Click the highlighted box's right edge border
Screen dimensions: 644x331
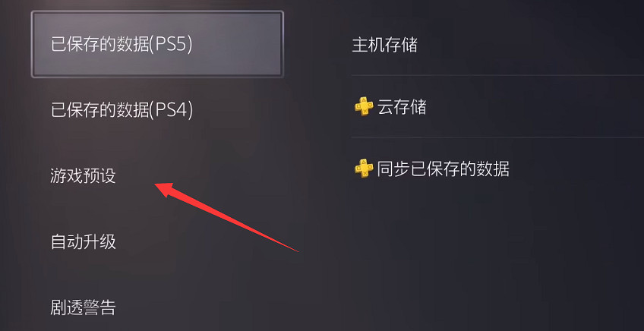tap(283, 44)
